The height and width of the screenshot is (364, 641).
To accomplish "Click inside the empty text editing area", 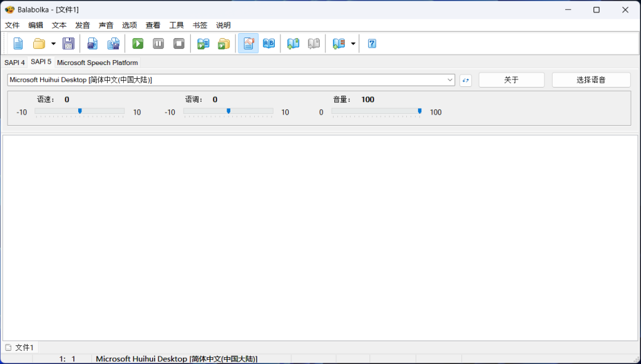I will point(320,238).
